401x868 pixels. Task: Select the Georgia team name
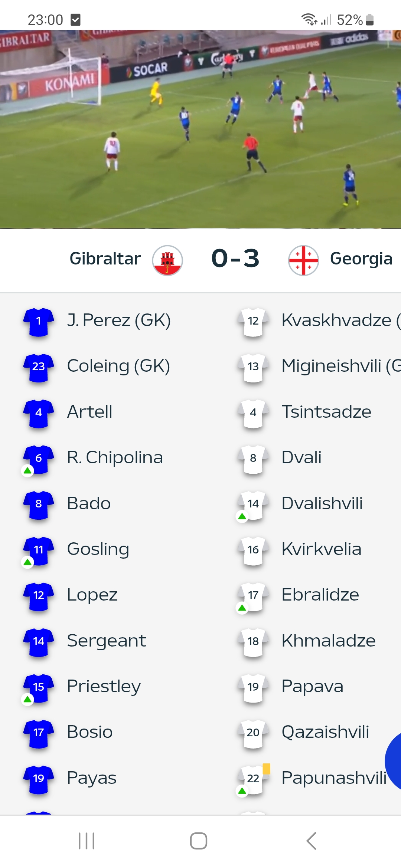tap(361, 259)
